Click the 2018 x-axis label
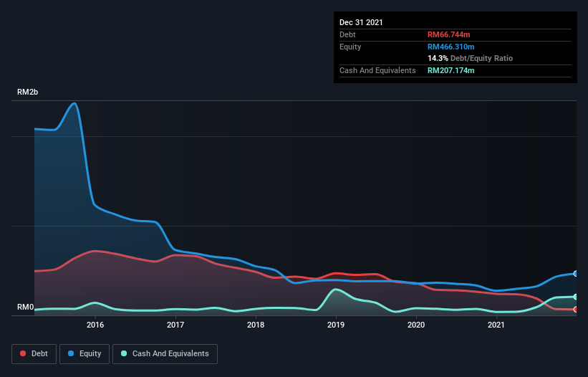Image resolution: width=588 pixels, height=377 pixels. (256, 325)
